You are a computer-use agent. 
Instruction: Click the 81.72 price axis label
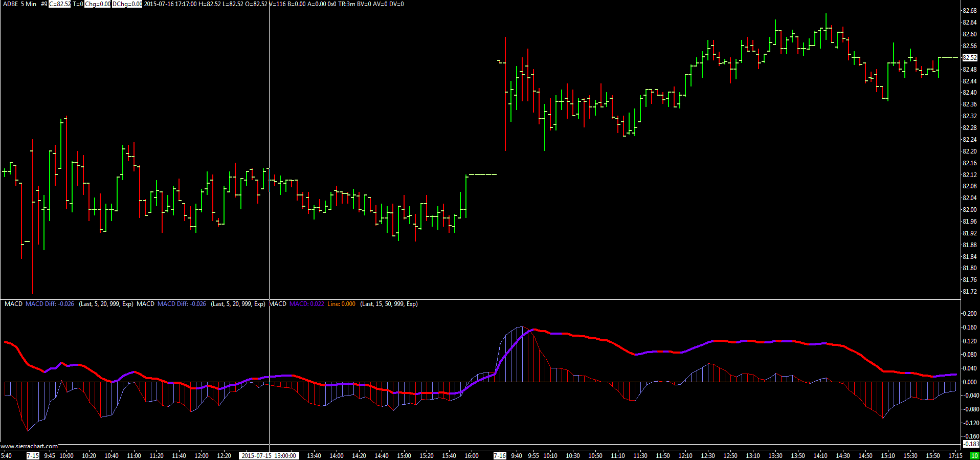[970, 292]
